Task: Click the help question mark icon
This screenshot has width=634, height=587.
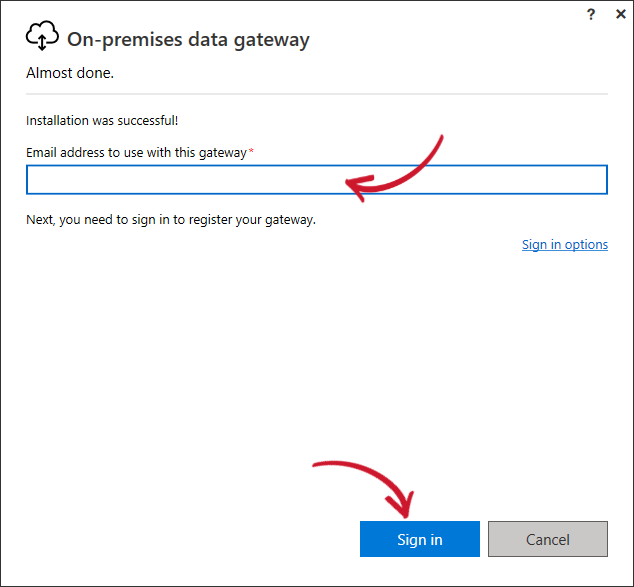Action: pyautogui.click(x=593, y=14)
